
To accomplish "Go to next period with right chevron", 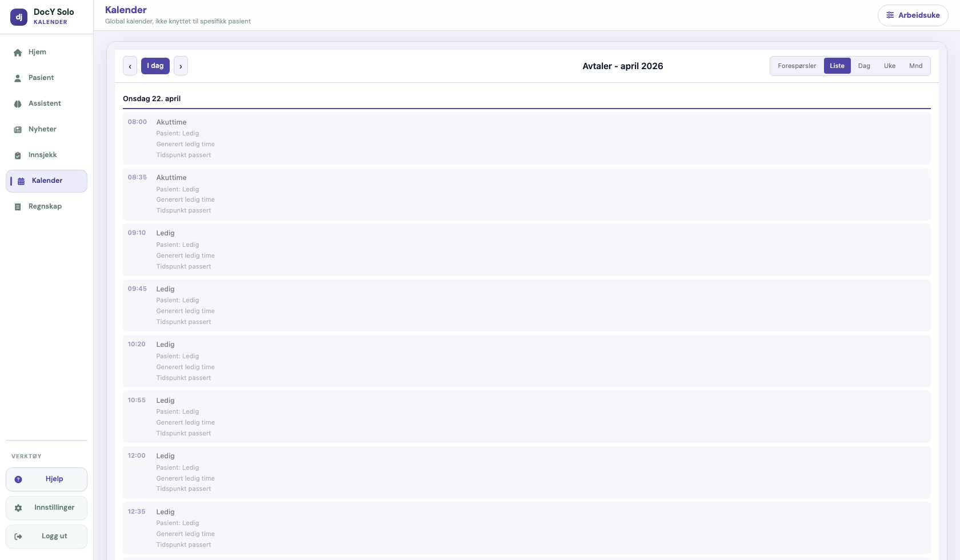I will coord(181,66).
